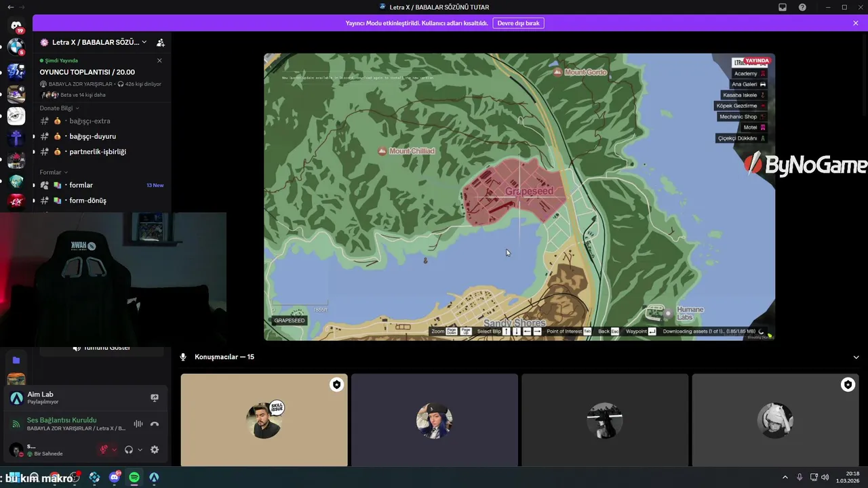Click the OYUNCU TOPLANTISI / 20.00 title

(x=87, y=72)
